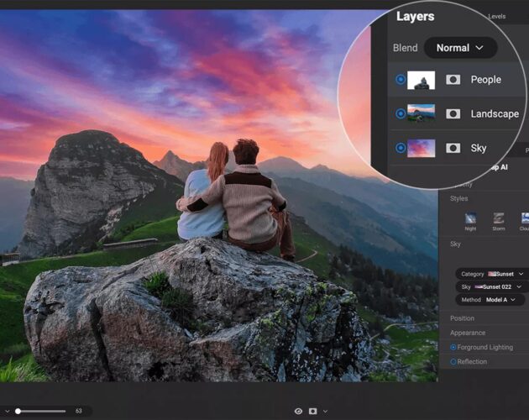Toggle visibility of the Sky layer

pyautogui.click(x=401, y=148)
